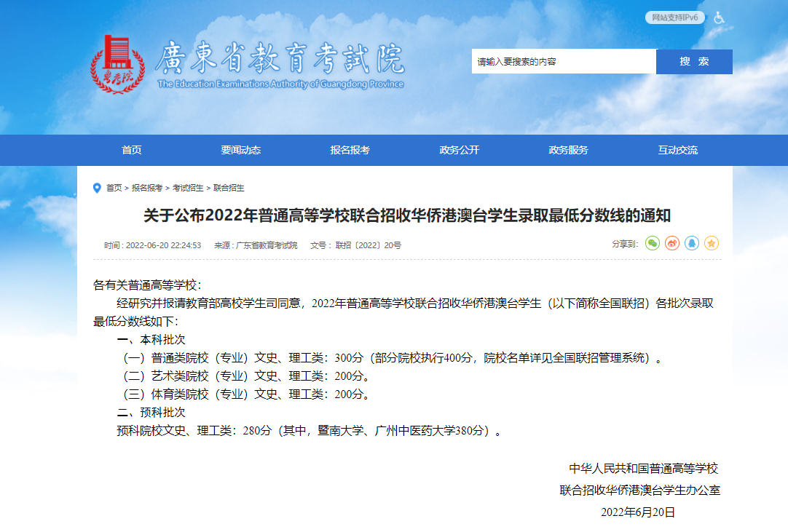Click the red 粤考院 emblem logo
788x532 pixels.
pyautogui.click(x=117, y=64)
